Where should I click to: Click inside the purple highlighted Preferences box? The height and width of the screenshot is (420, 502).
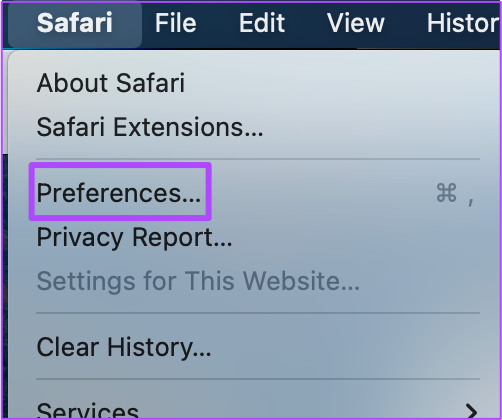pyautogui.click(x=120, y=192)
